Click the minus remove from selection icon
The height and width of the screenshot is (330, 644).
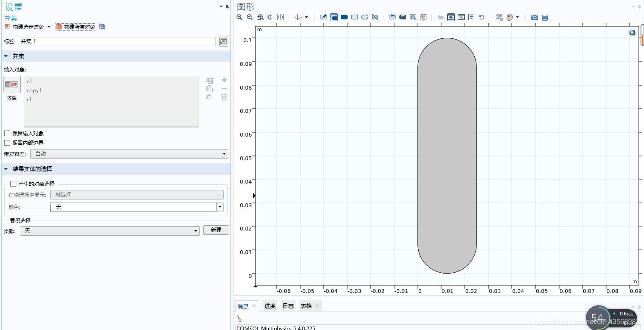pyautogui.click(x=224, y=89)
